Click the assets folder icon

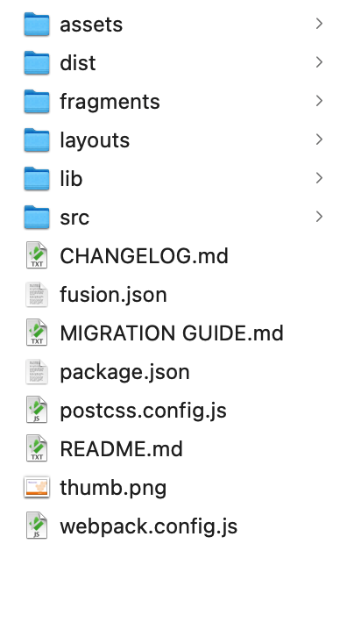(37, 25)
